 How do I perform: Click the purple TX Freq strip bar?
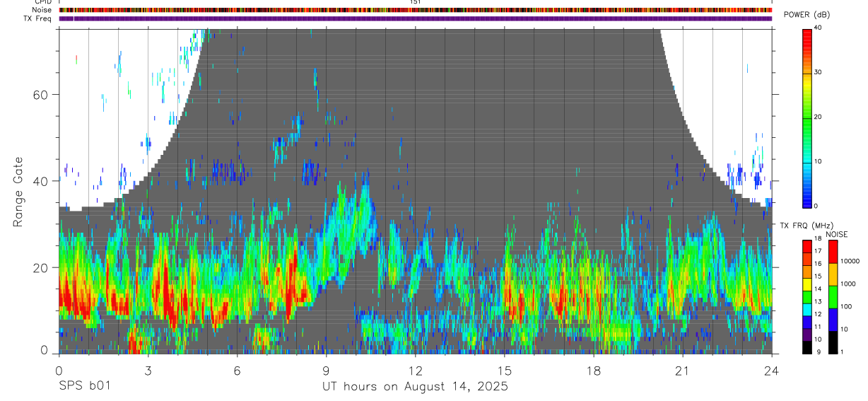(x=416, y=18)
